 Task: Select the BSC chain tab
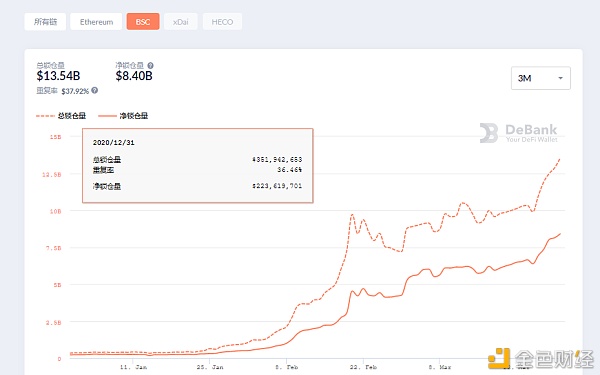[x=143, y=22]
